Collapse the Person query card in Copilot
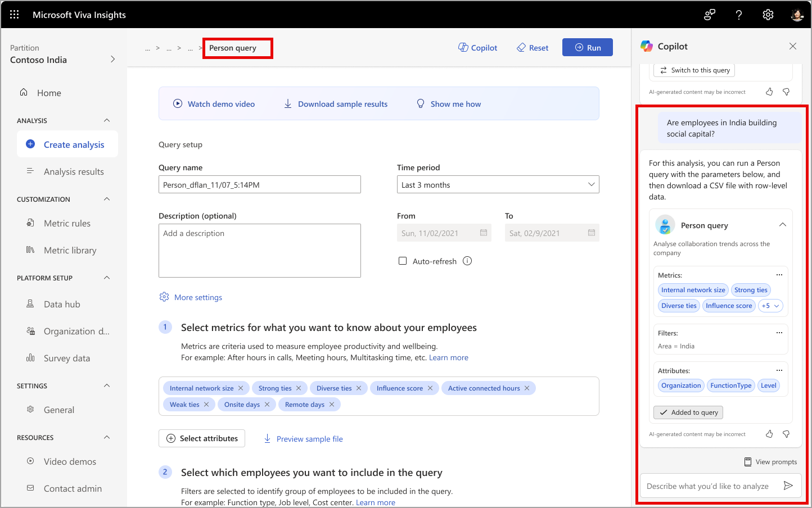 click(782, 225)
